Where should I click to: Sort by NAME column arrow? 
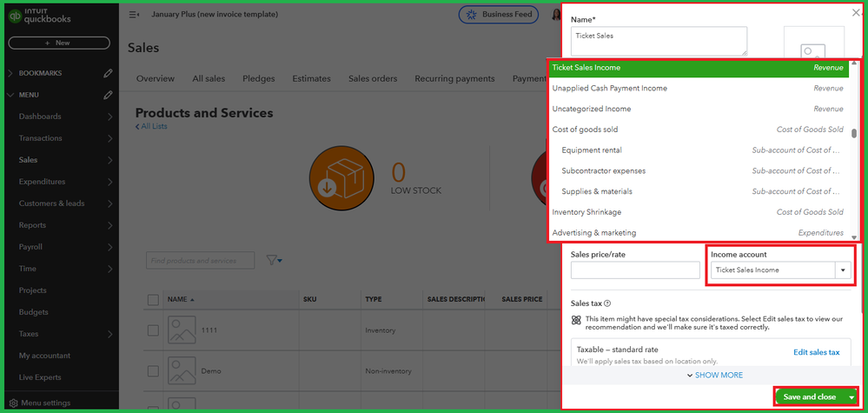pos(192,299)
